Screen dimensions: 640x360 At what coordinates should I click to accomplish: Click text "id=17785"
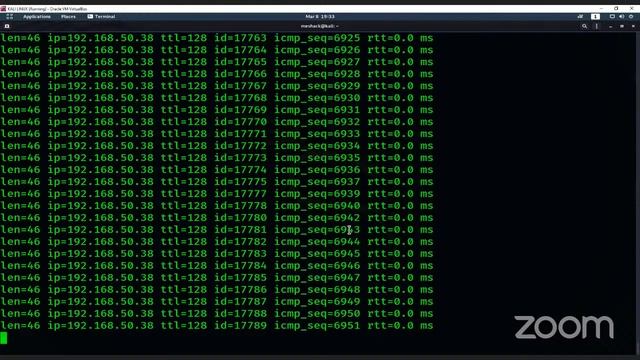pyautogui.click(x=240, y=278)
